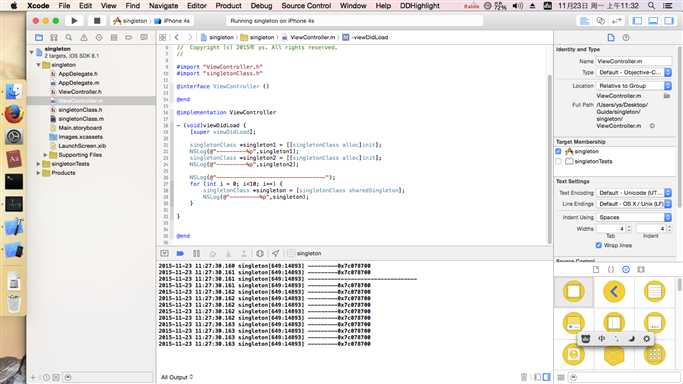The width and height of the screenshot is (683, 384).
Task: Expand the Products group
Action: tap(38, 173)
